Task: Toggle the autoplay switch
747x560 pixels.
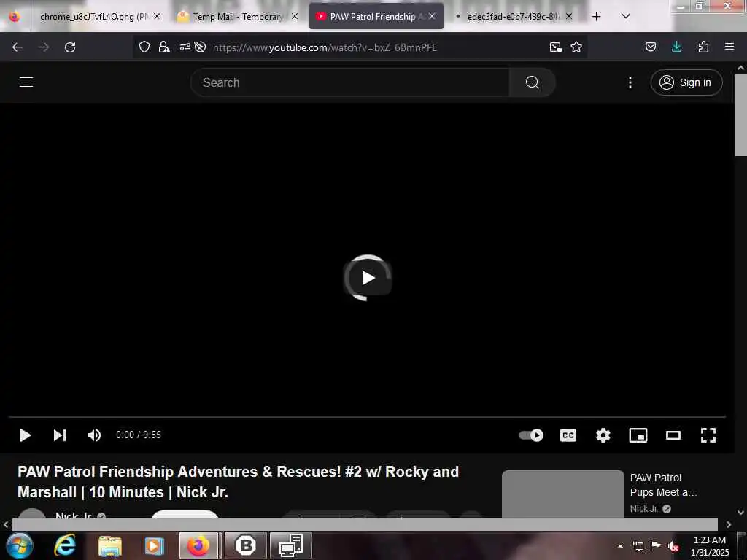Action: tap(531, 435)
